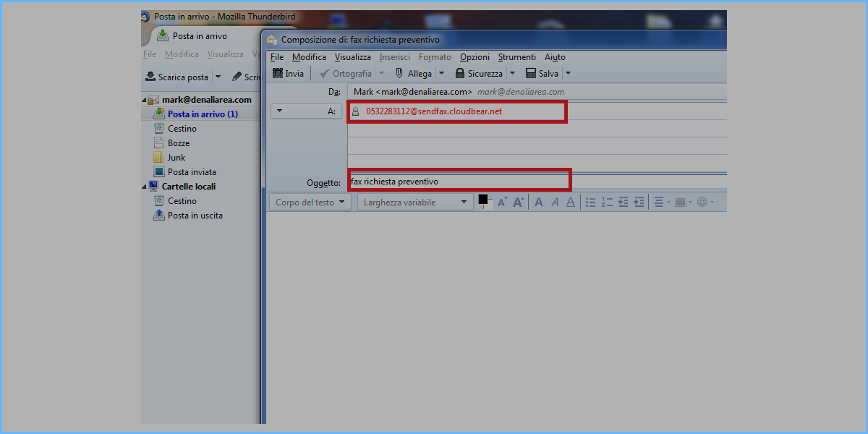Viewport: 868px width, 434px height.
Task: Click Scarica posta in Thunderbird main window
Action: 177,77
